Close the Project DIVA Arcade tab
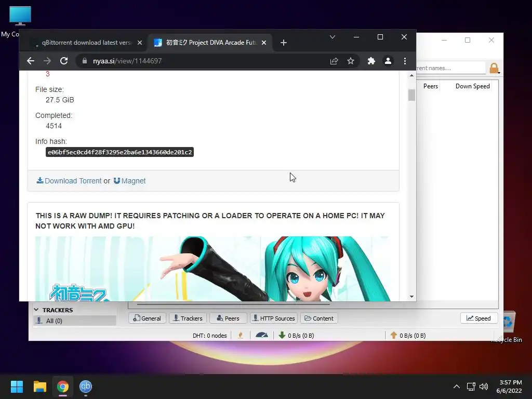The height and width of the screenshot is (399, 532). 264,43
